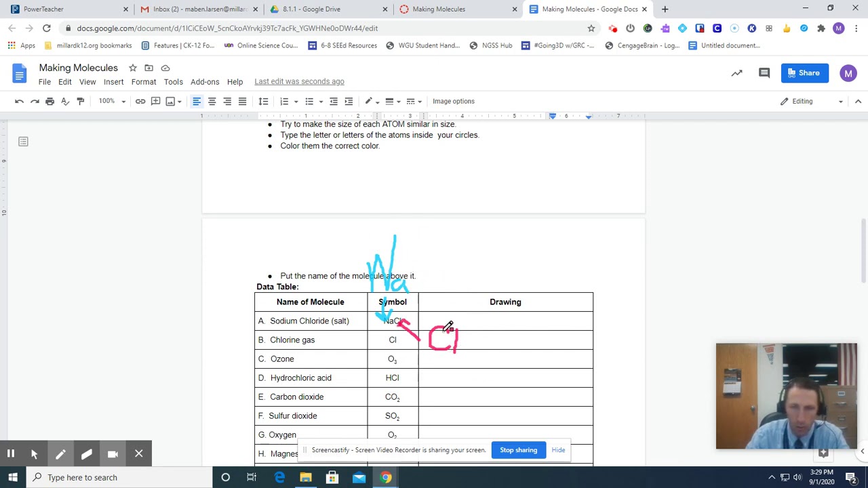Open the Insert menu
Screen dimensions: 868x488
113,81
